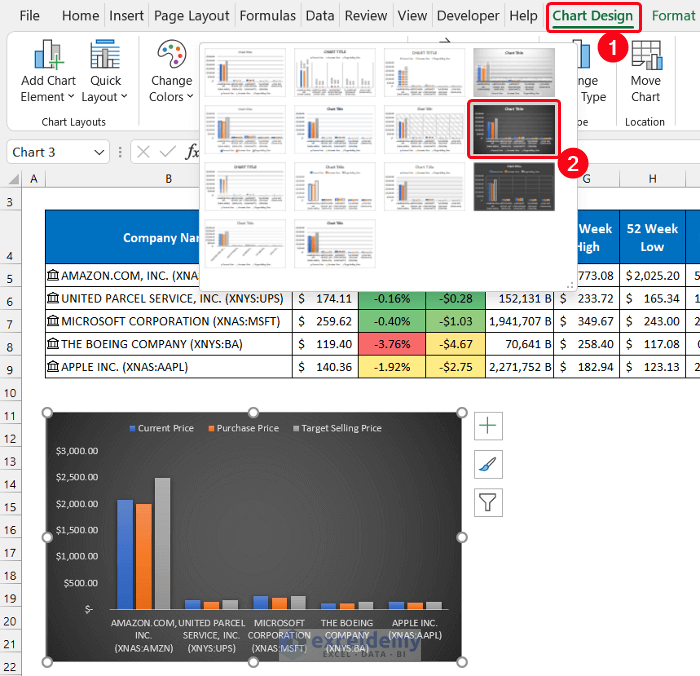The width and height of the screenshot is (700, 676).
Task: Open the Page Layout tab
Action: pyautogui.click(x=192, y=16)
